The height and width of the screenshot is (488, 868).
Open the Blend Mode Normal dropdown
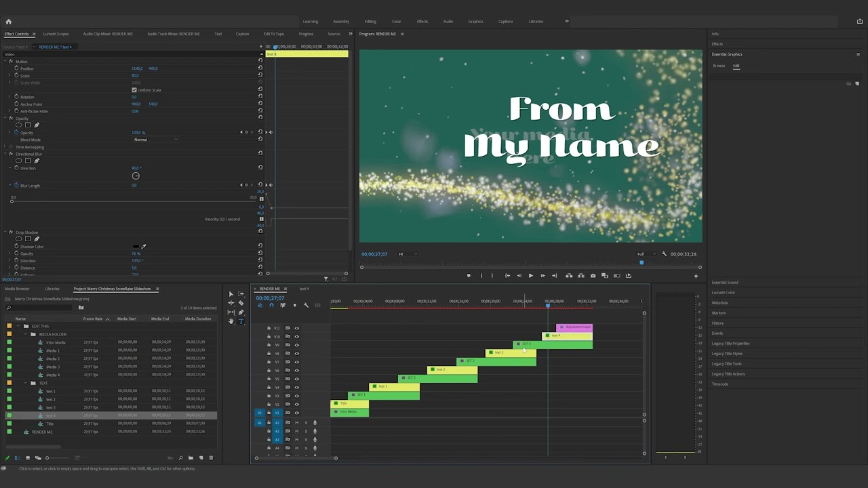tap(156, 140)
